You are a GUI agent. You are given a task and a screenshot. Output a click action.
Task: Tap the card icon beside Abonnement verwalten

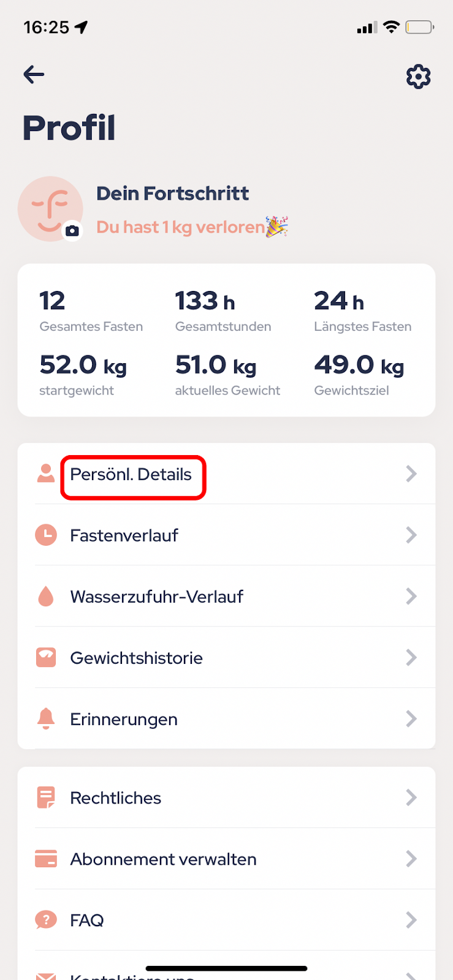click(46, 859)
